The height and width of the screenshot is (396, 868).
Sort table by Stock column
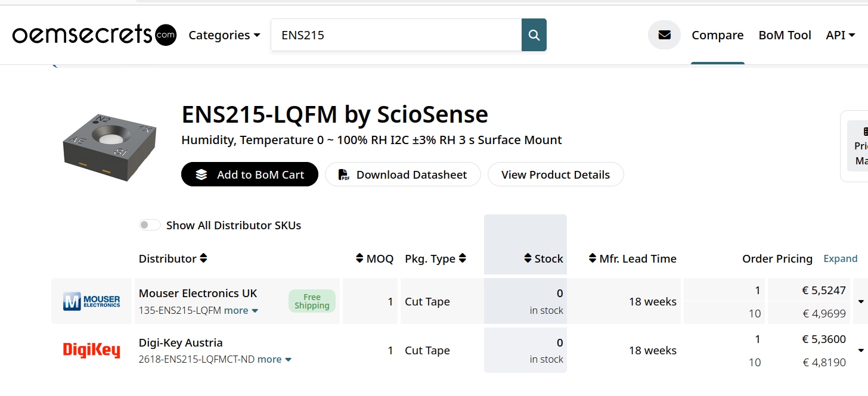[x=543, y=258]
